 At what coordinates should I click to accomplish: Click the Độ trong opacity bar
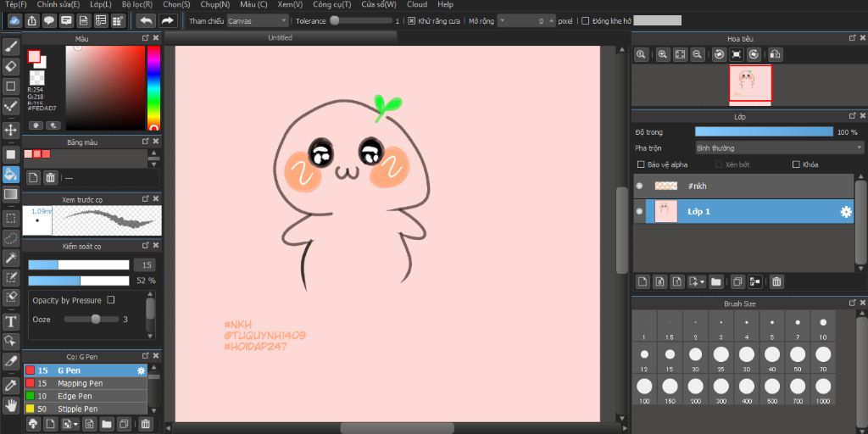pyautogui.click(x=764, y=131)
